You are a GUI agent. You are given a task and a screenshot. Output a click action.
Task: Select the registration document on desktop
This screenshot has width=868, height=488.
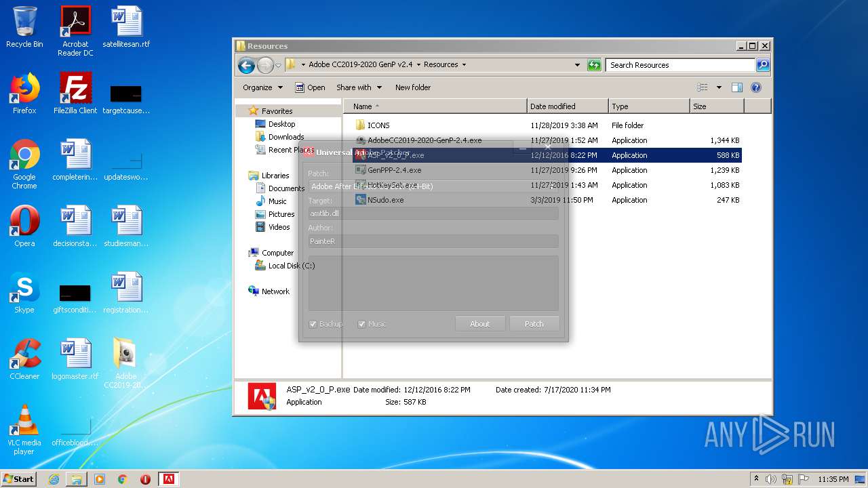(126, 293)
